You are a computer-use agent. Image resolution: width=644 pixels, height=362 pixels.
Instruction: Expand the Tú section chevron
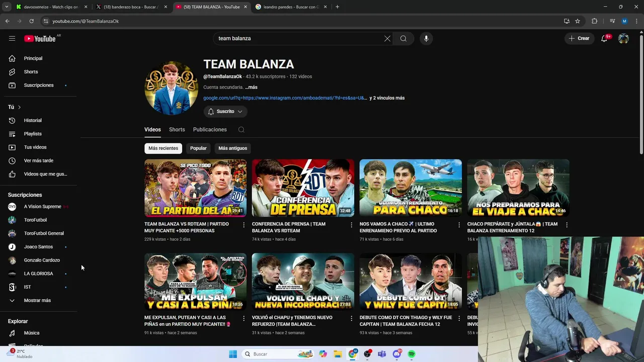[x=19, y=107]
